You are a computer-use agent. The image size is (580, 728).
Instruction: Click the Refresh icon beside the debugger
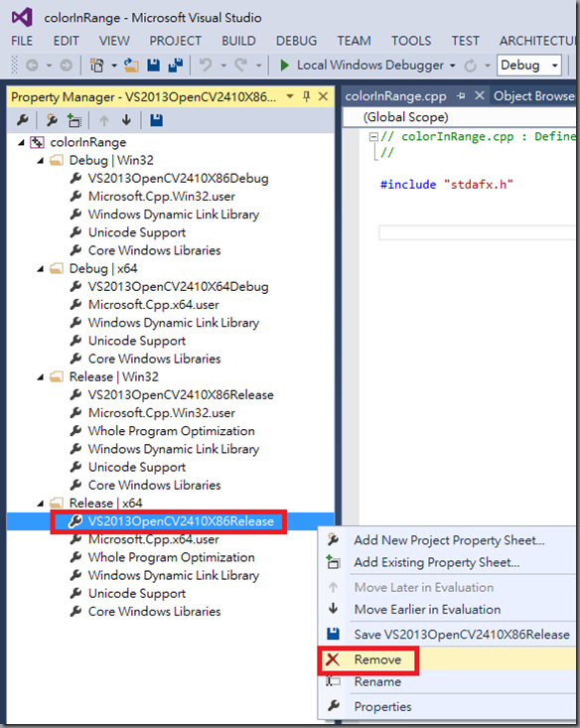[470, 66]
